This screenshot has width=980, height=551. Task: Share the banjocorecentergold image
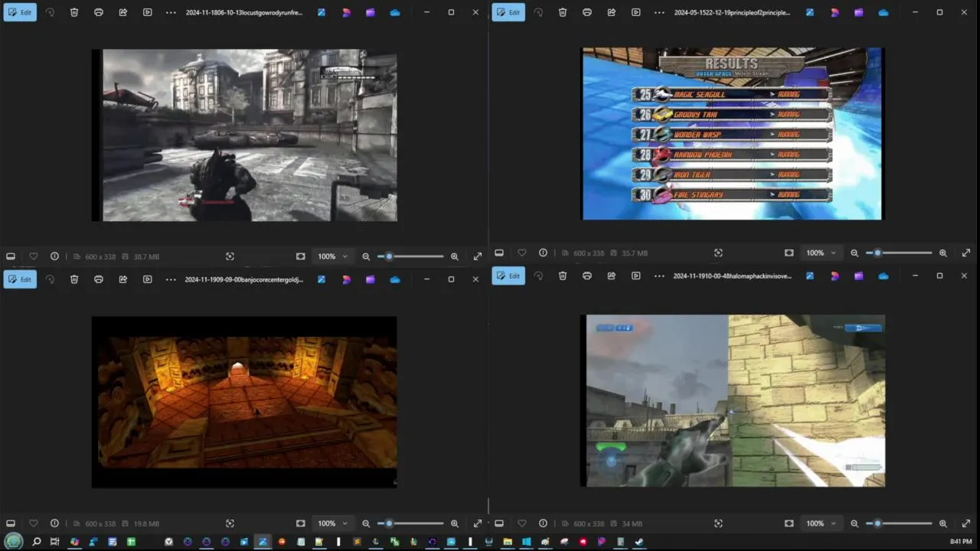123,279
